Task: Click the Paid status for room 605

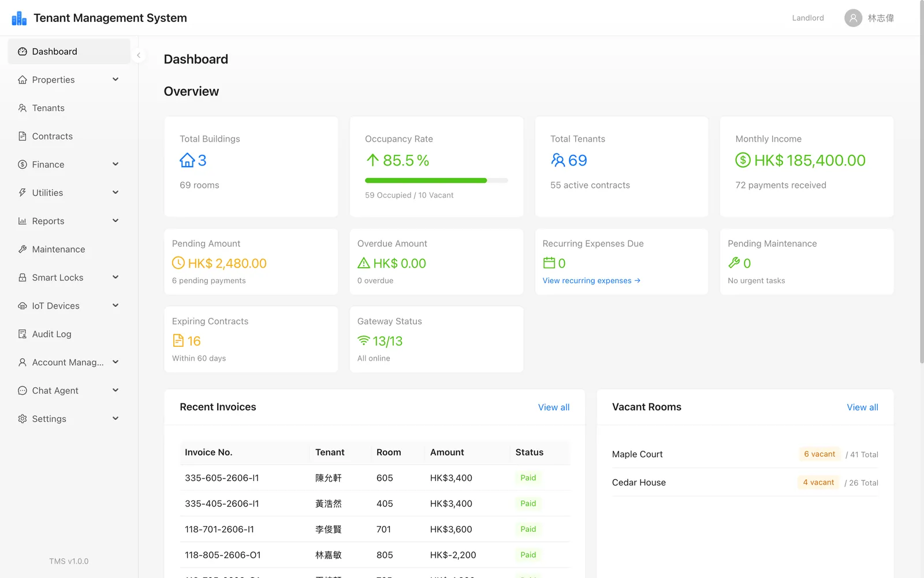Action: [x=528, y=478]
